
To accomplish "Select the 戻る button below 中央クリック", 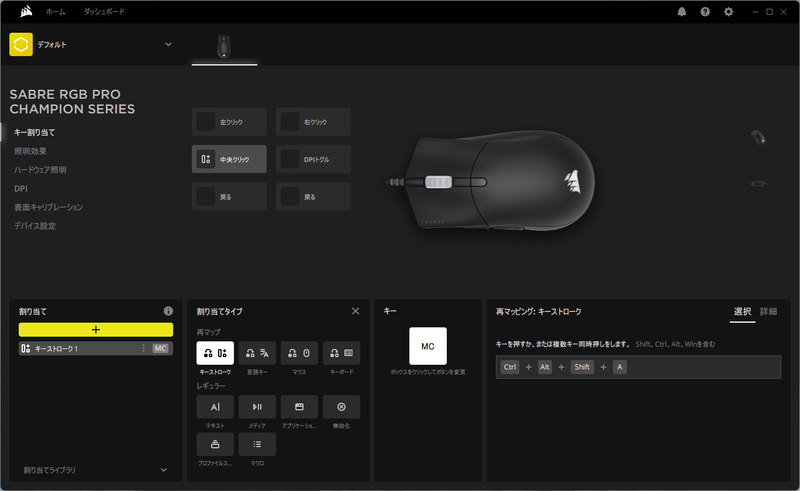I will point(229,197).
